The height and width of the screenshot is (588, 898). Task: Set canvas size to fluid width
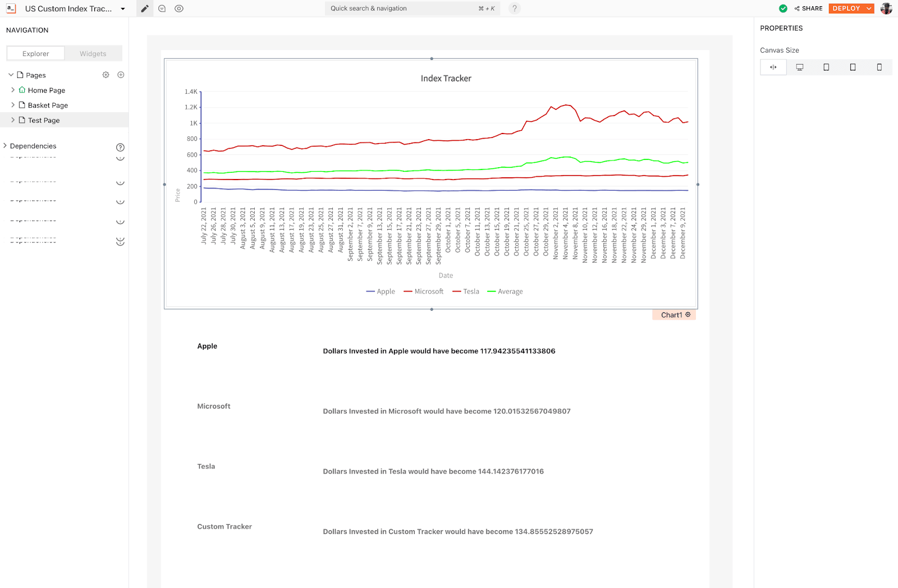pos(773,67)
